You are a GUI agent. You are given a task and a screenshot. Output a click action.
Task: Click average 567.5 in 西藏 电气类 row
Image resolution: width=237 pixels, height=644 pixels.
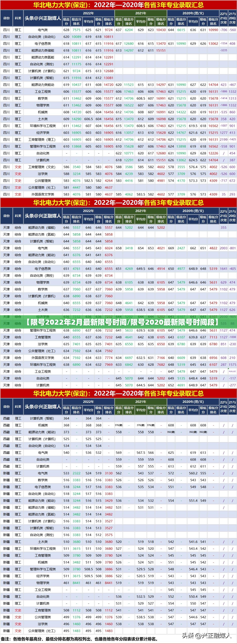pos(141,453)
